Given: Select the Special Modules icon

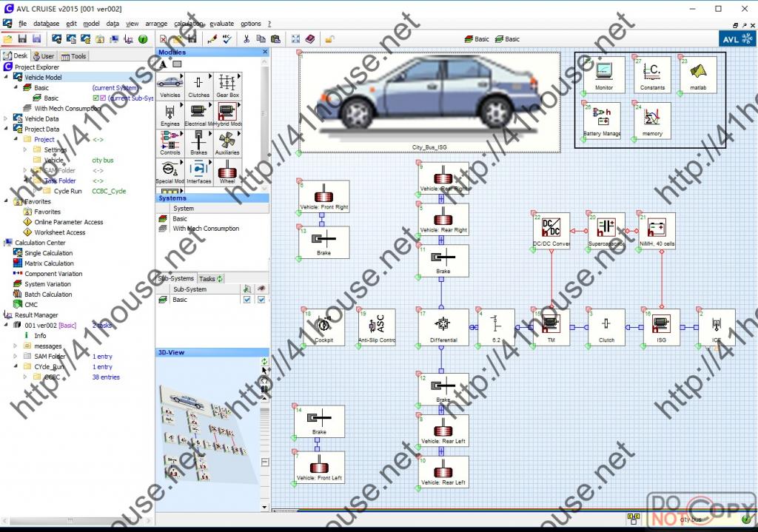Looking at the screenshot, I should (170, 172).
